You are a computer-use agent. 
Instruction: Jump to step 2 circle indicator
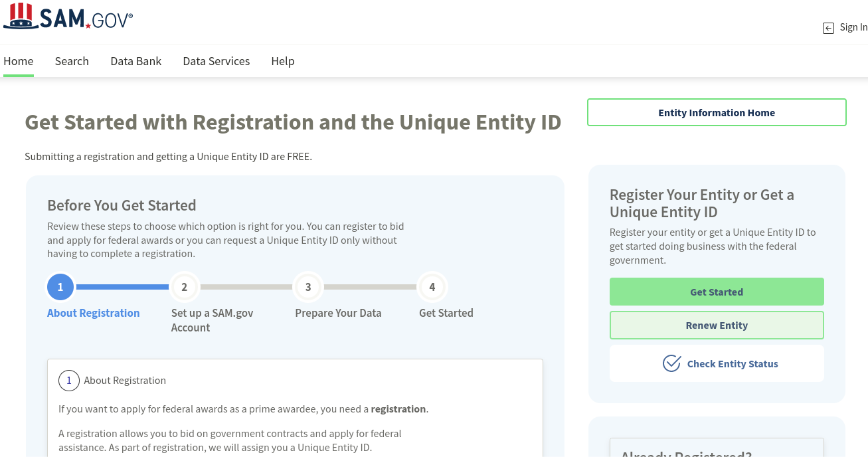[184, 287]
